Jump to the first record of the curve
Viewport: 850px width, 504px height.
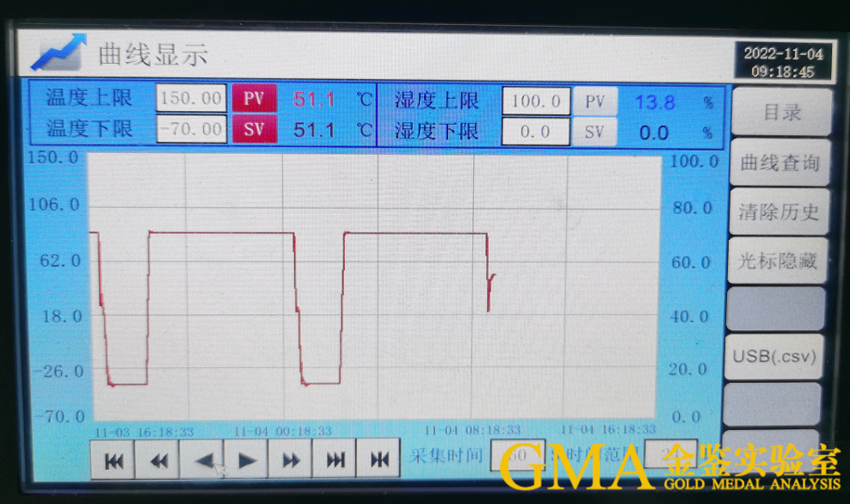[113, 460]
